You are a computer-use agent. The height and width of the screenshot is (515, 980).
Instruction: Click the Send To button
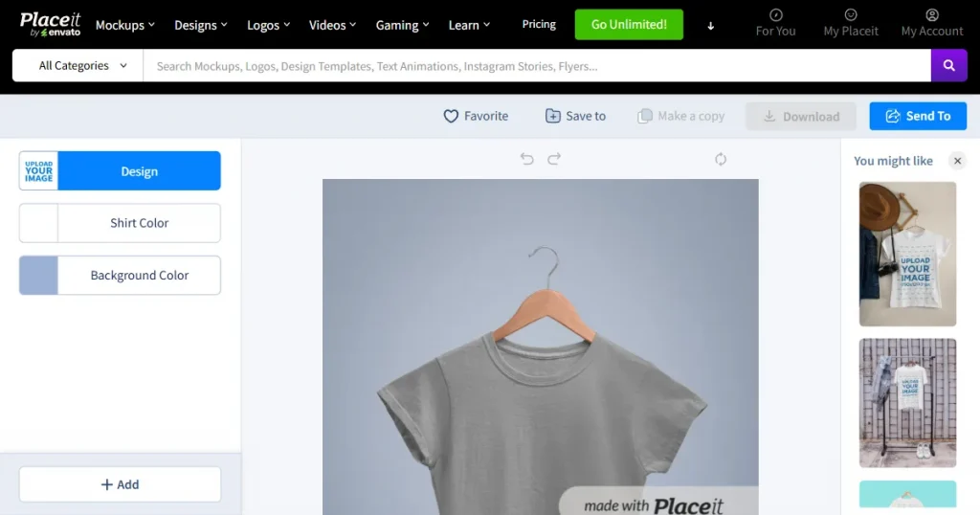pyautogui.click(x=918, y=116)
